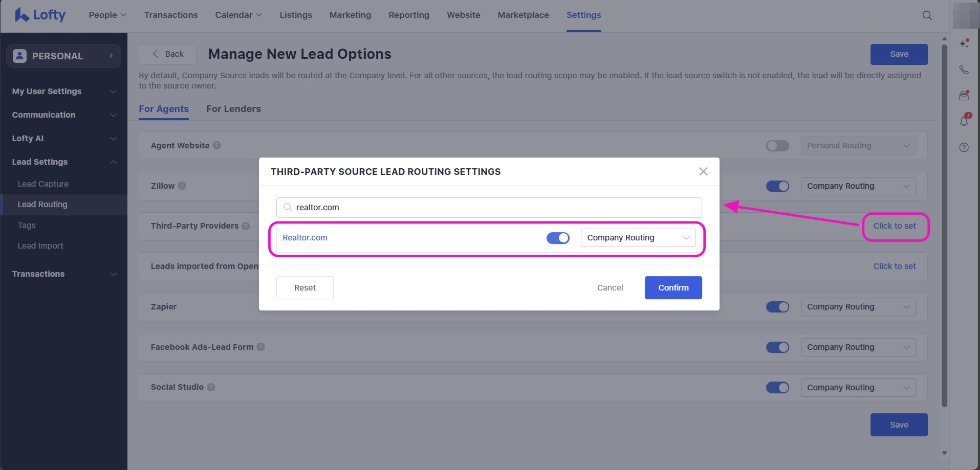
Task: Click the help icon next to Agent Website
Action: click(217, 146)
